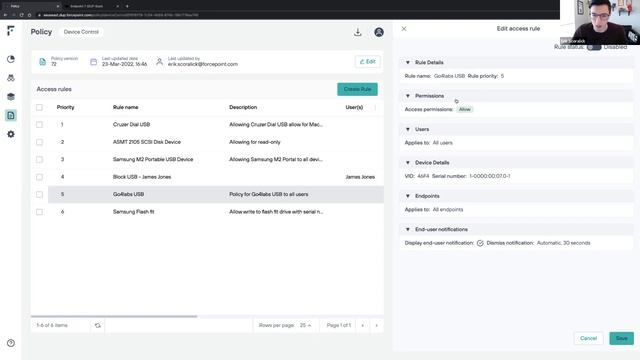This screenshot has width=640, height=360.
Task: Click the 'Allowing for read-only' description
Action: coord(255,142)
